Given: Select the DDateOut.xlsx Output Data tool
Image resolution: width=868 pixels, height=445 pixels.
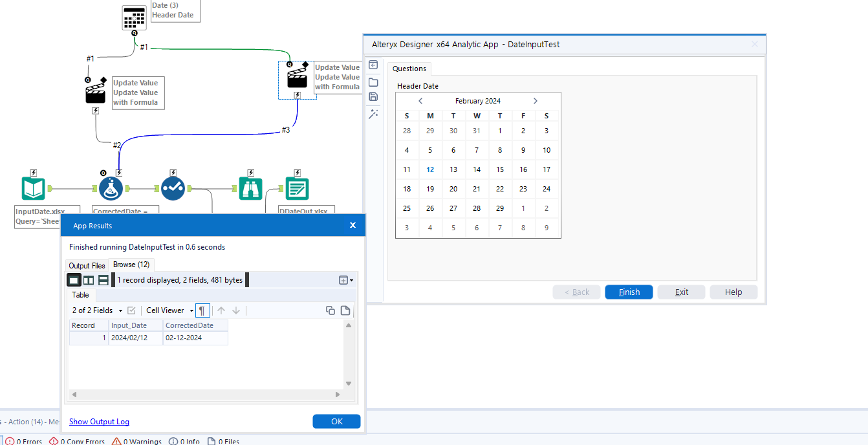Looking at the screenshot, I should click(x=297, y=188).
